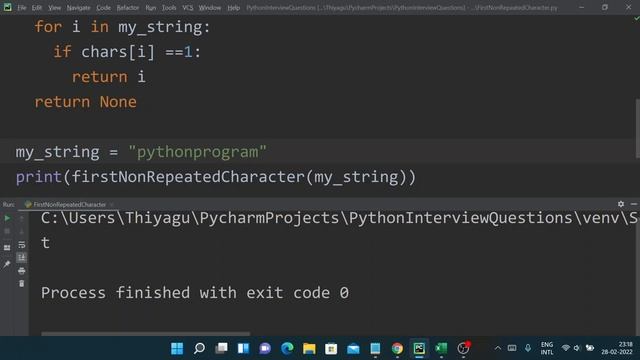This screenshot has width=640, height=360.
Task: Open Google Chrome from taskbar
Action: click(x=397, y=348)
